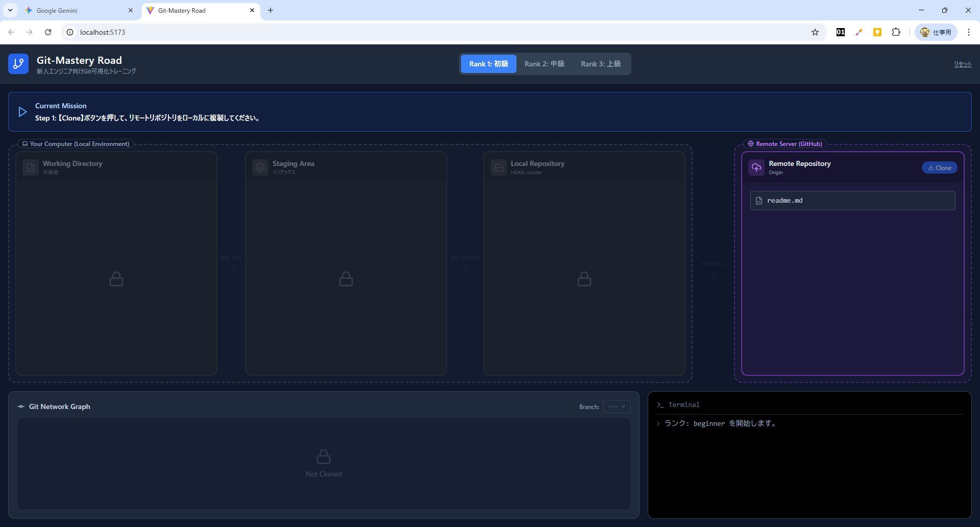980x527 pixels.
Task: Expand the tab search dropdown arrow
Action: tap(10, 10)
